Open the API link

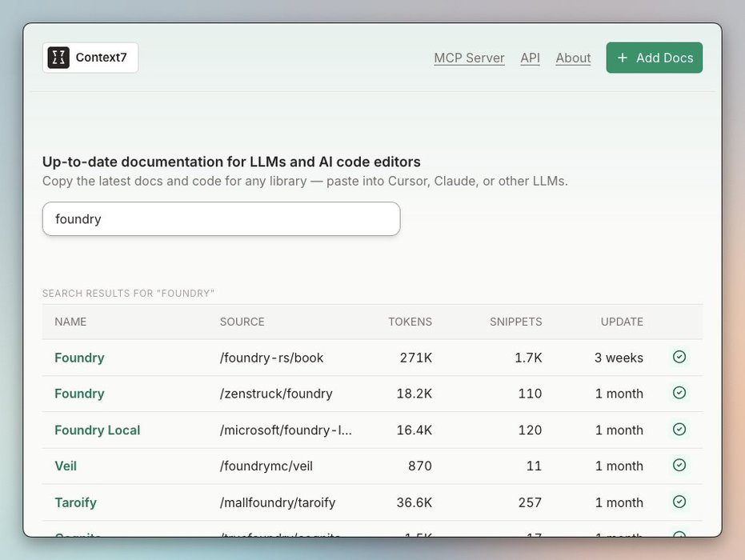530,58
